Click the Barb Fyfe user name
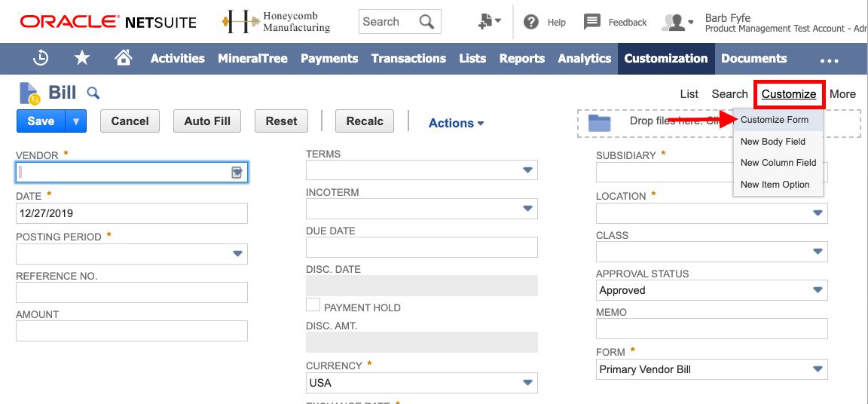This screenshot has width=868, height=404. pos(727,18)
